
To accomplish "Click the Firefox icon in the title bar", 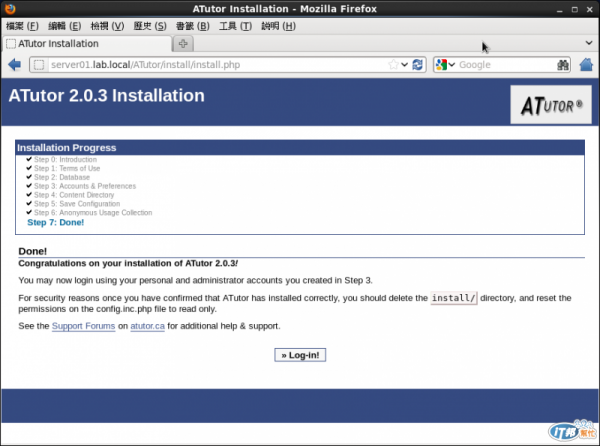I will coord(10,8).
